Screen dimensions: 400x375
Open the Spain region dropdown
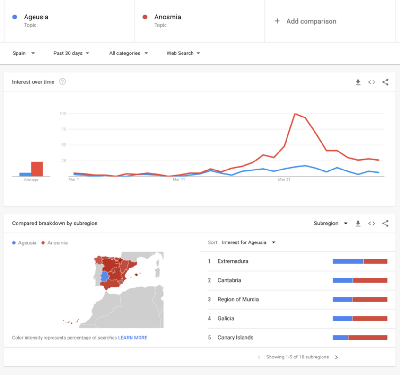click(24, 53)
